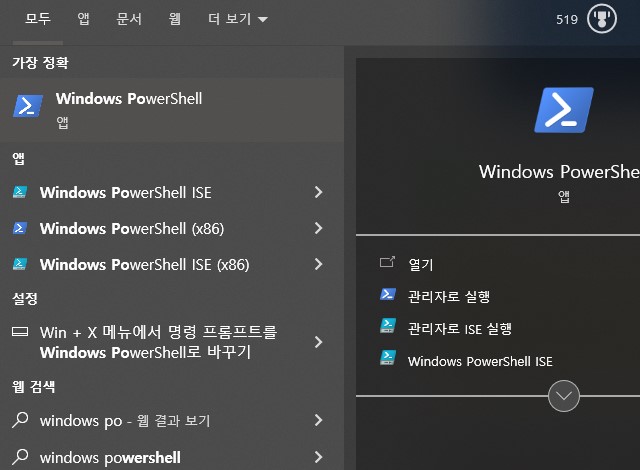640x470 pixels.
Task: Select 'windows powershell' web suggestion text
Action: tap(110, 458)
